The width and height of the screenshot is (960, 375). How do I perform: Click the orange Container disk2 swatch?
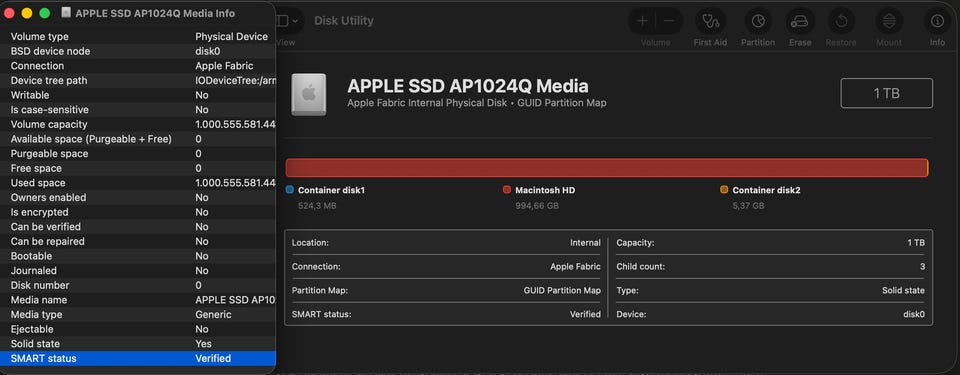[x=724, y=190]
